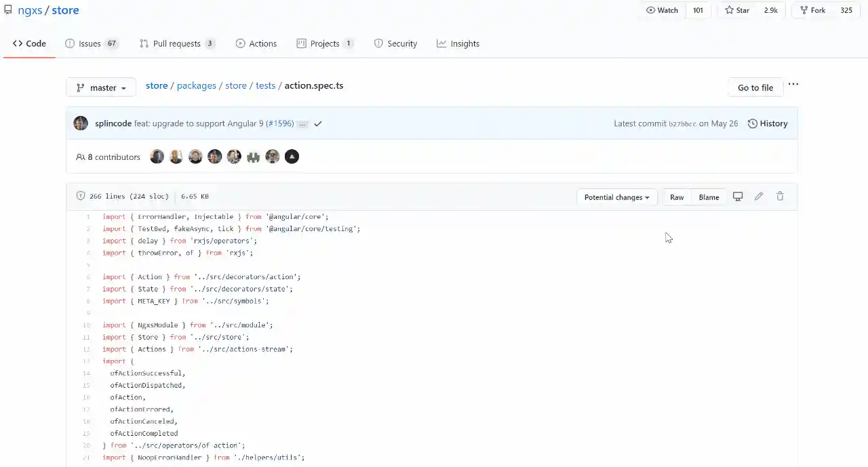This screenshot has width=868, height=467.
Task: Open splincode's avatar in commit bar
Action: (81, 123)
